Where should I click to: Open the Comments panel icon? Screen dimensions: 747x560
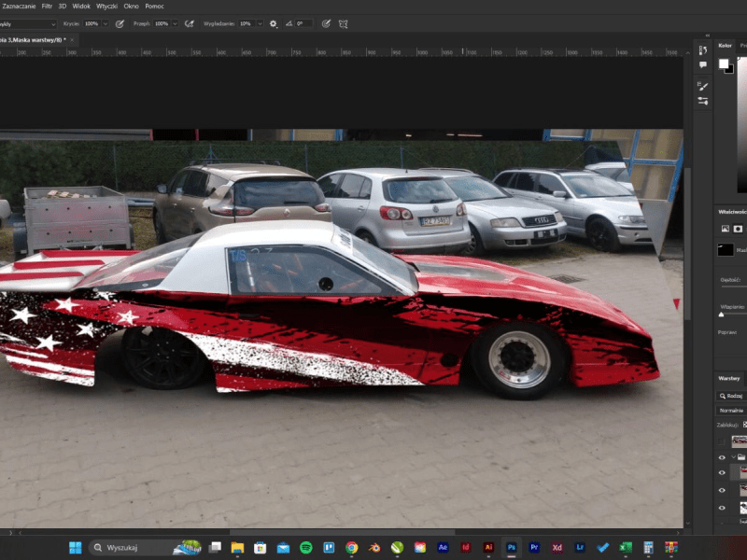click(x=703, y=64)
